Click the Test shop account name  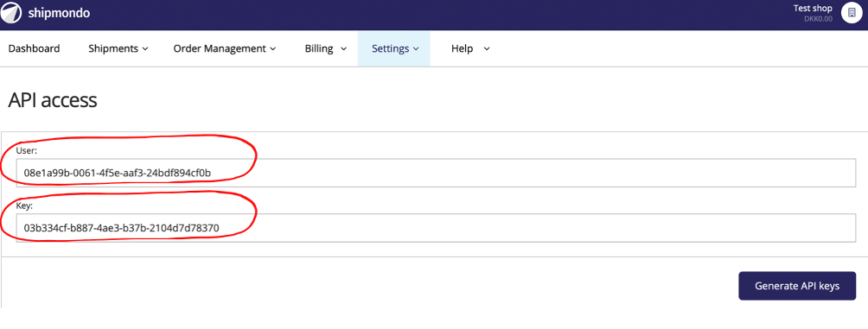click(813, 9)
